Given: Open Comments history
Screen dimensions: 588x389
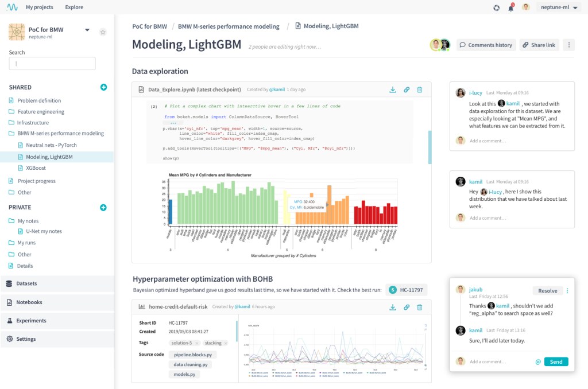Looking at the screenshot, I should [486, 45].
